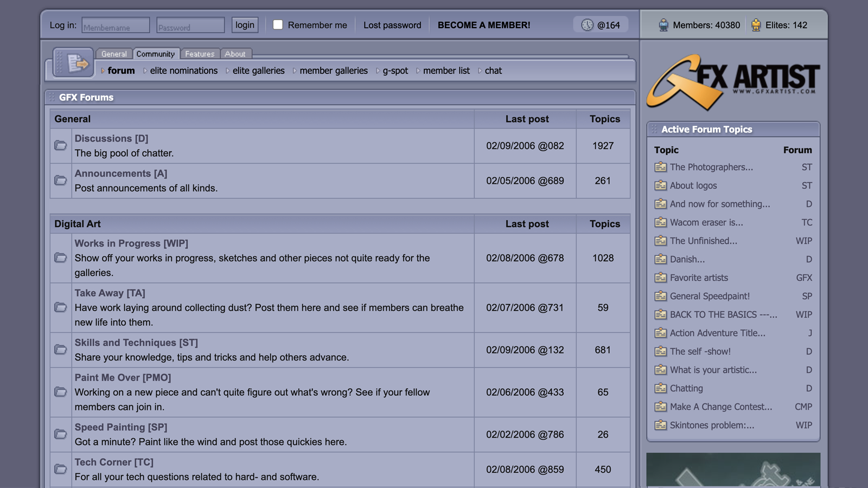Image resolution: width=868 pixels, height=488 pixels.
Task: Expand the arrow before chat
Action: pyautogui.click(x=480, y=71)
